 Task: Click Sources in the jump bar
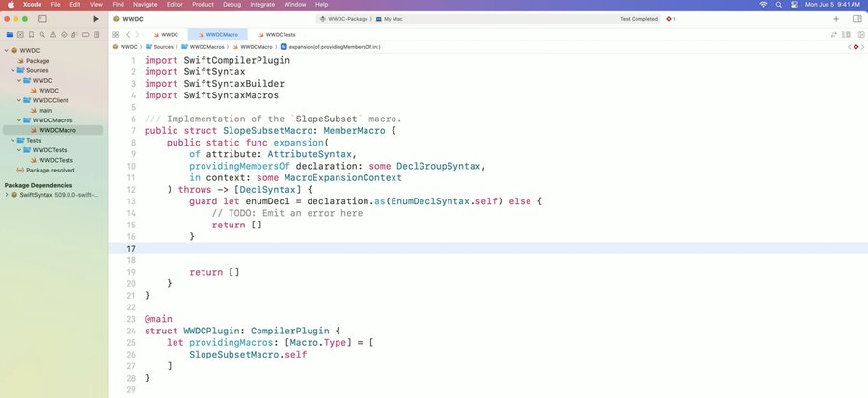pos(160,47)
